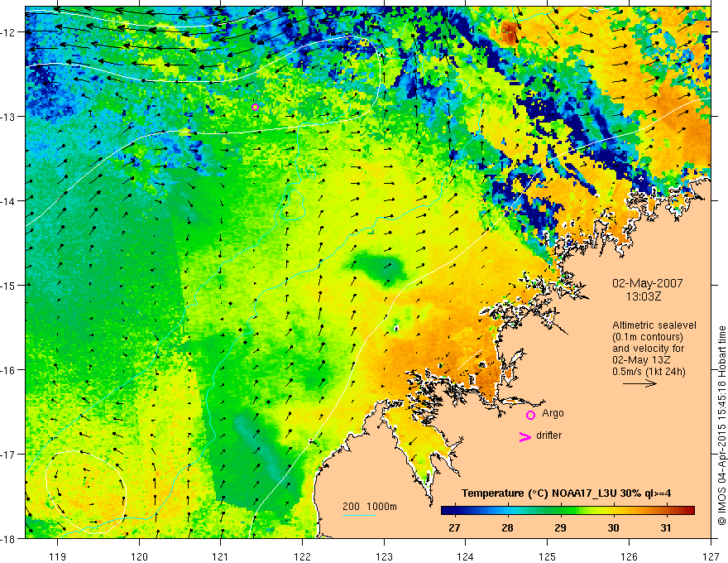Click the color bar value 29

(560, 527)
